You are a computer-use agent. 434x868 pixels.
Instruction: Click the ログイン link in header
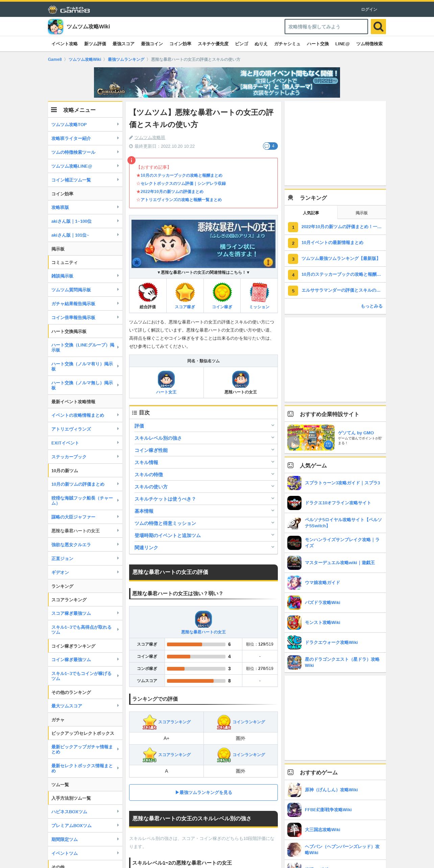coord(369,9)
